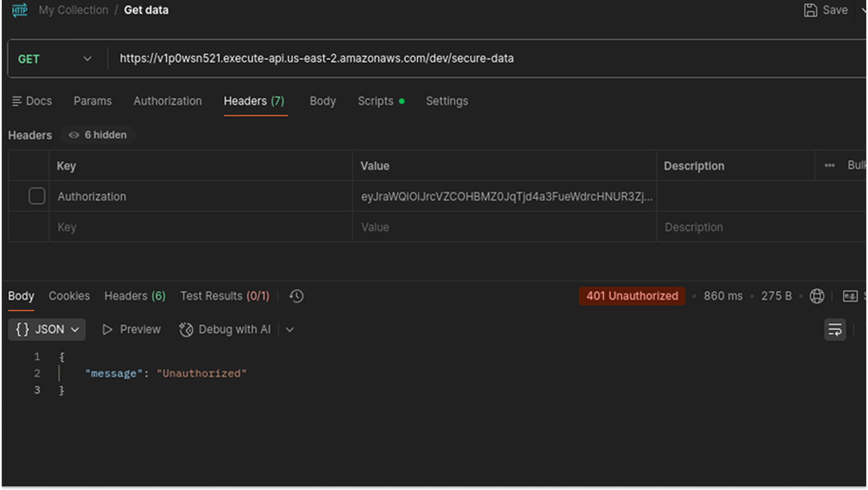Open the Docs documentation icon

[17, 101]
